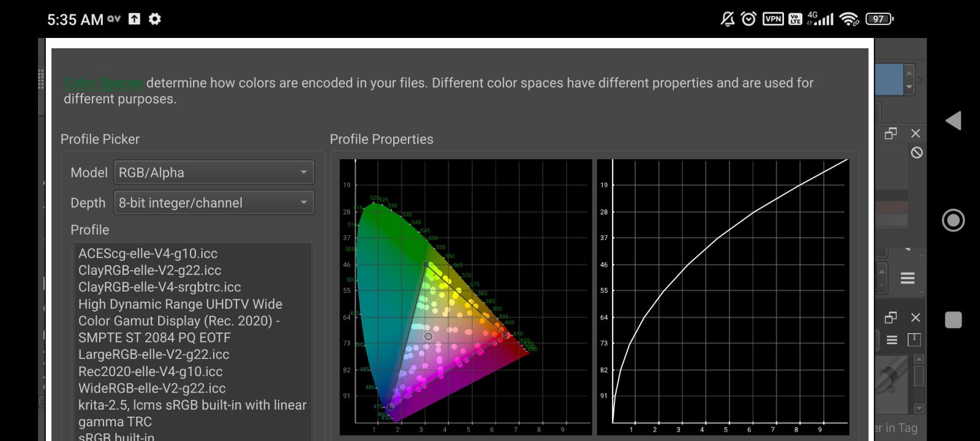The height and width of the screenshot is (441, 980).
Task: Select WideRGB-elle-V2-g22.icc profile
Action: (152, 388)
